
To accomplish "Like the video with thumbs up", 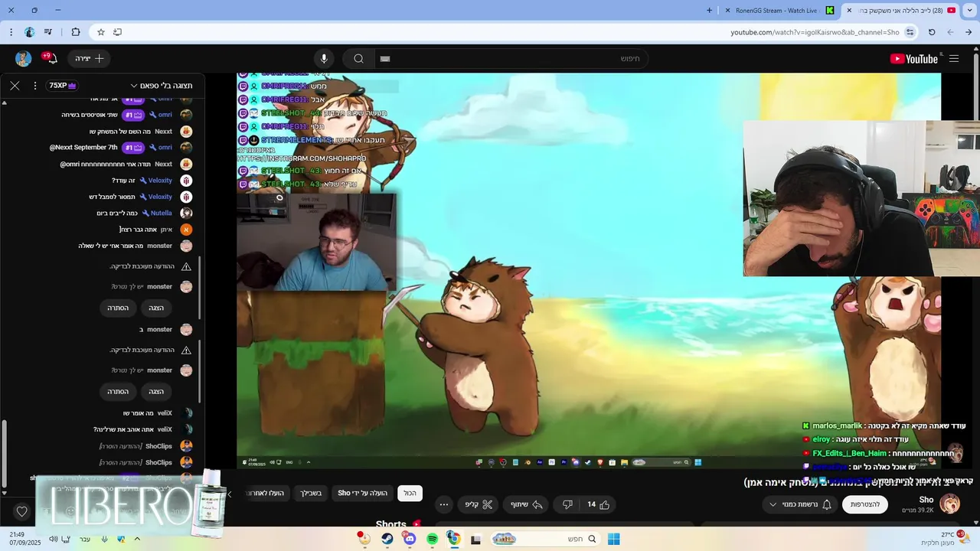I will click(x=598, y=504).
